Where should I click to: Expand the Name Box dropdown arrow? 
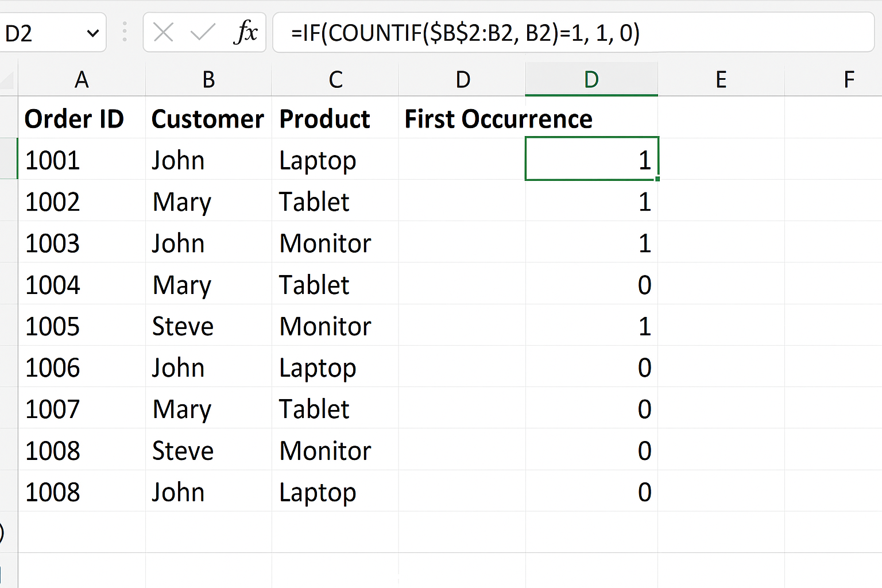pos(92,33)
